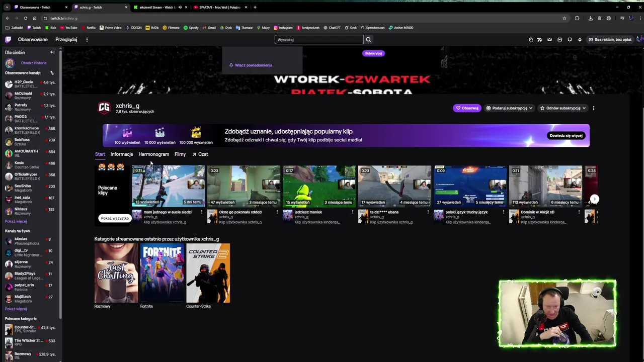Sort followed channels with sort icon
The width and height of the screenshot is (644, 362).
tap(52, 73)
